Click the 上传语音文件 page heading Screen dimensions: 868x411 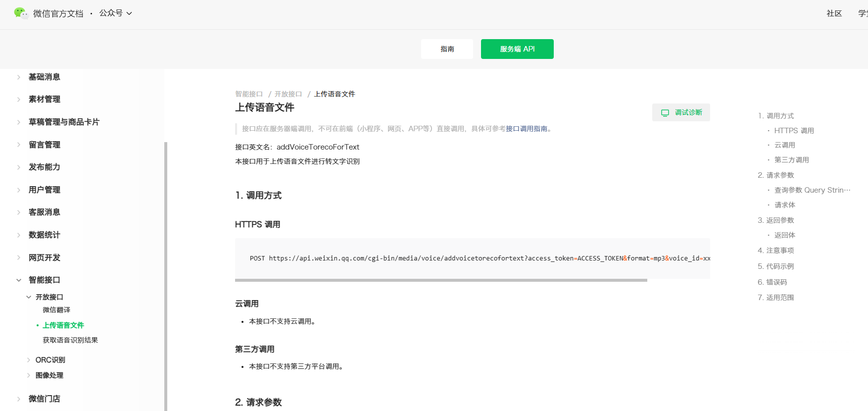click(265, 107)
